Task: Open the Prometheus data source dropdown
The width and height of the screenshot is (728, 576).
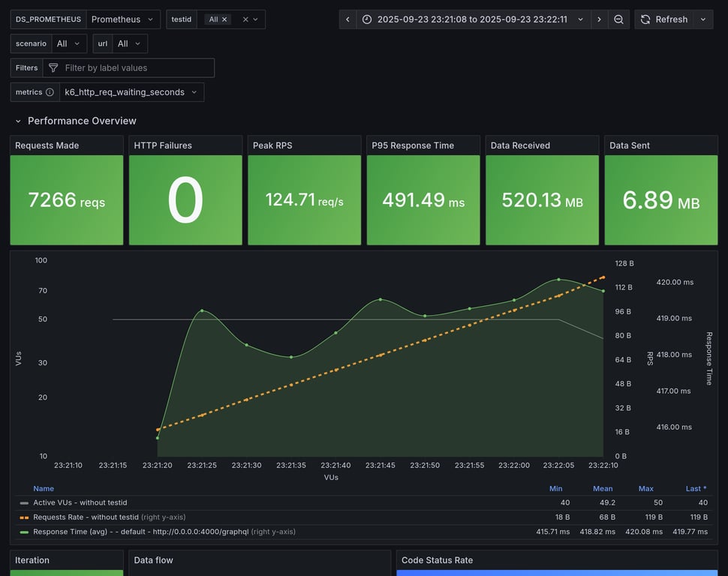Action: pos(123,19)
